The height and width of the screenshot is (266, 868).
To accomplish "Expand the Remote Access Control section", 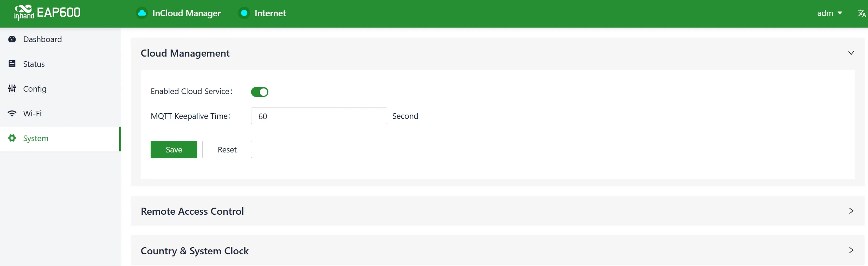I will click(x=851, y=211).
